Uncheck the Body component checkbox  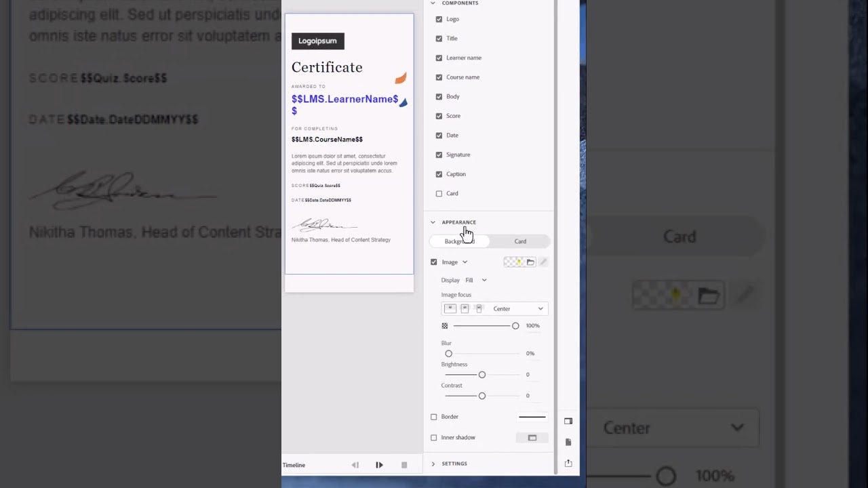click(x=439, y=96)
